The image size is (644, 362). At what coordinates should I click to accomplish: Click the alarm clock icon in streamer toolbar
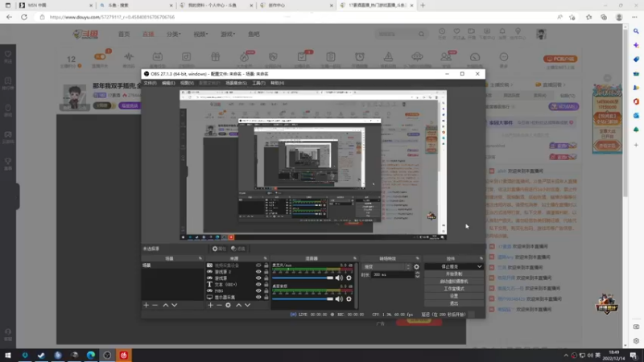point(359,57)
